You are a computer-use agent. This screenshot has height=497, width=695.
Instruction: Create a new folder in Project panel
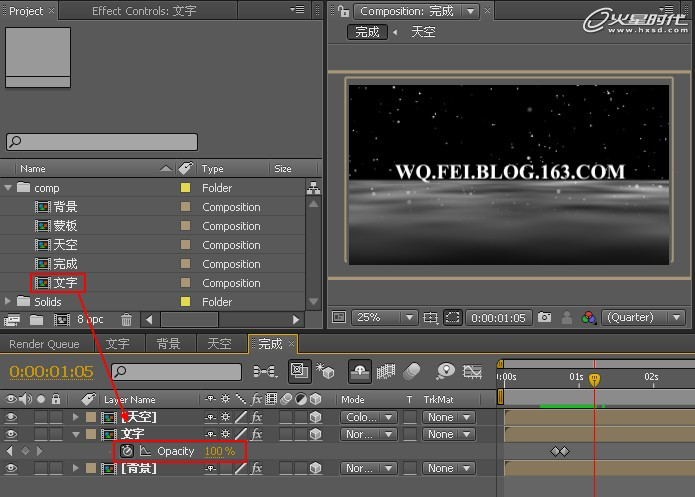tap(36, 319)
